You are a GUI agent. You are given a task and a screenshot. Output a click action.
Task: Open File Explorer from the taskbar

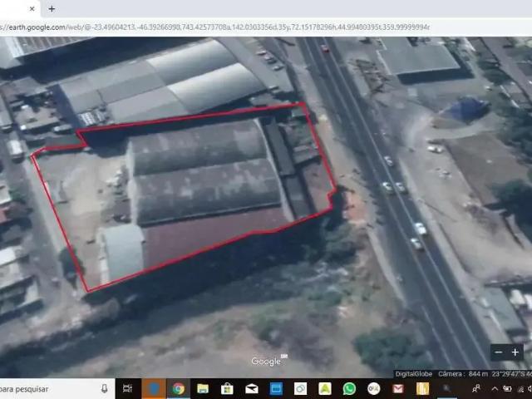point(202,388)
